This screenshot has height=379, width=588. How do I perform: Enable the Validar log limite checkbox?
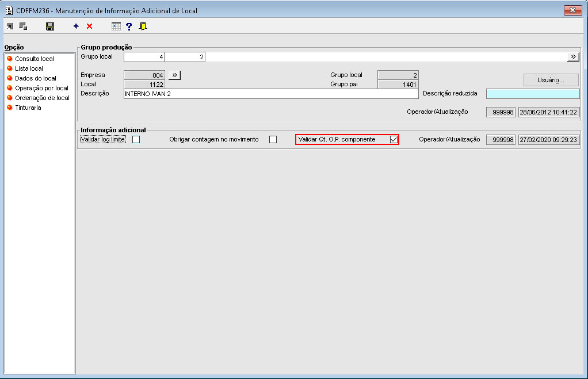coord(136,139)
